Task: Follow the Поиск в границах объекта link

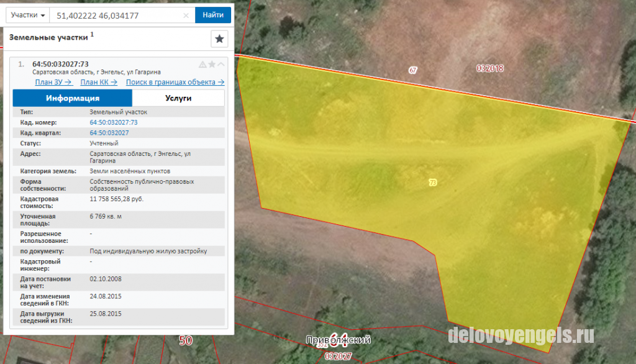Action: pyautogui.click(x=175, y=82)
